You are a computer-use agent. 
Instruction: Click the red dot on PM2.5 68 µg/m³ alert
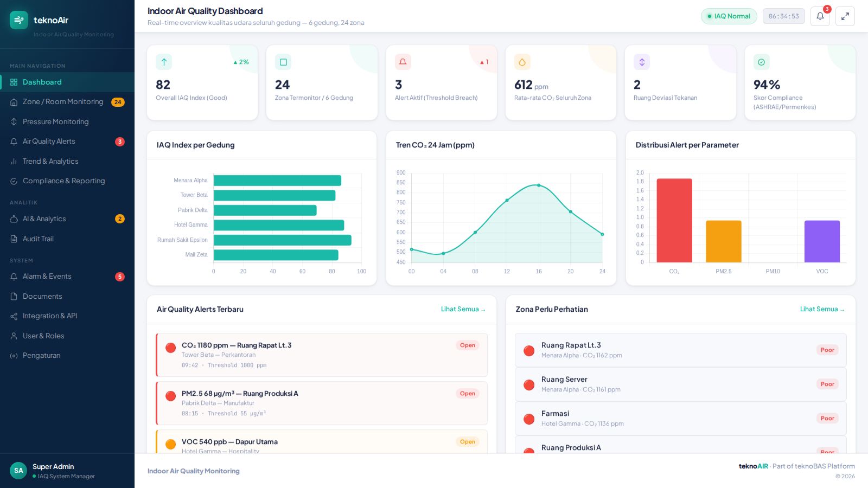pos(170,396)
